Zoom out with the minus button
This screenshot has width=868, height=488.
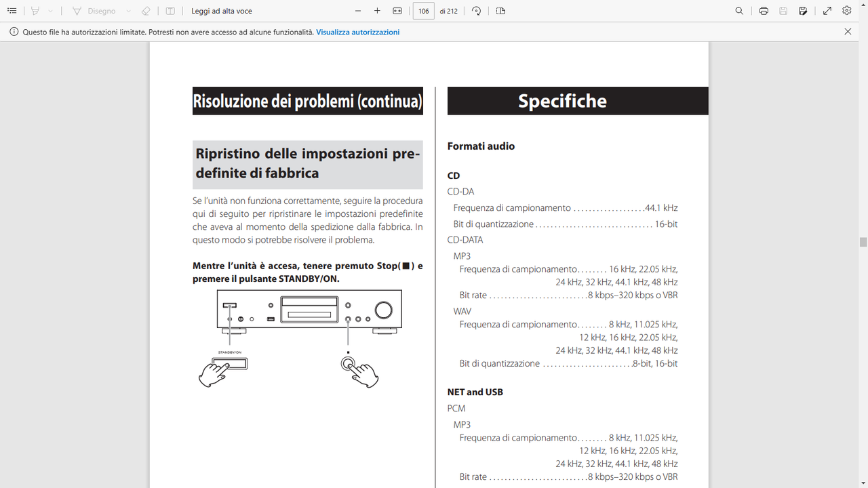pos(358,11)
